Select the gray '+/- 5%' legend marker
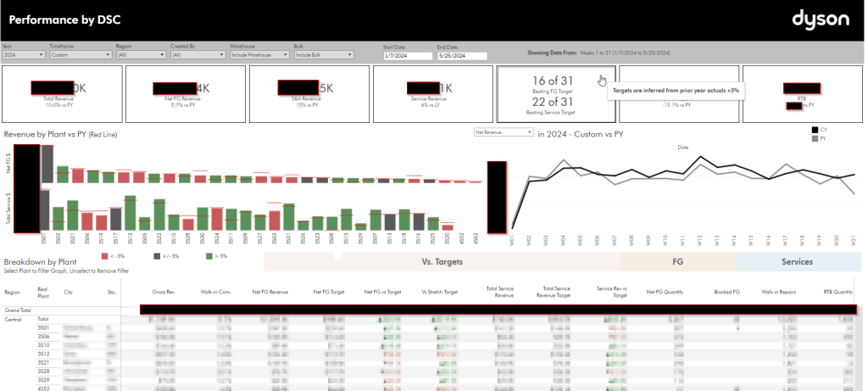This screenshot has width=868, height=391. [x=157, y=255]
